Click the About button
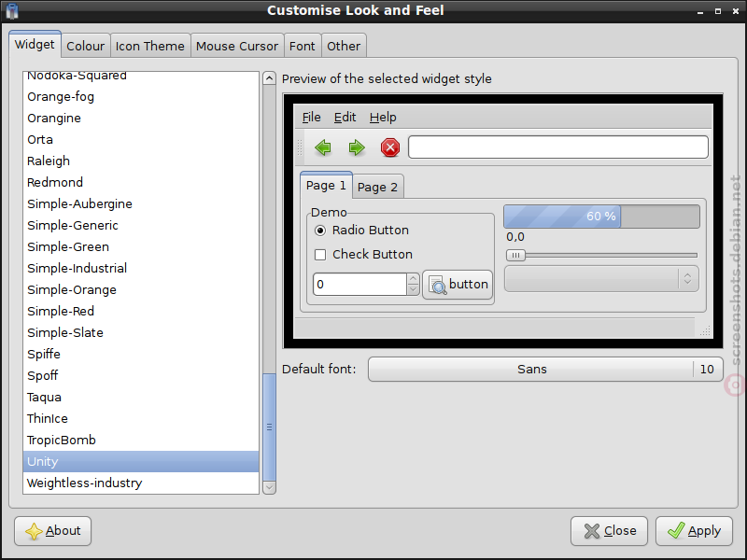The height and width of the screenshot is (560, 747). [x=53, y=530]
